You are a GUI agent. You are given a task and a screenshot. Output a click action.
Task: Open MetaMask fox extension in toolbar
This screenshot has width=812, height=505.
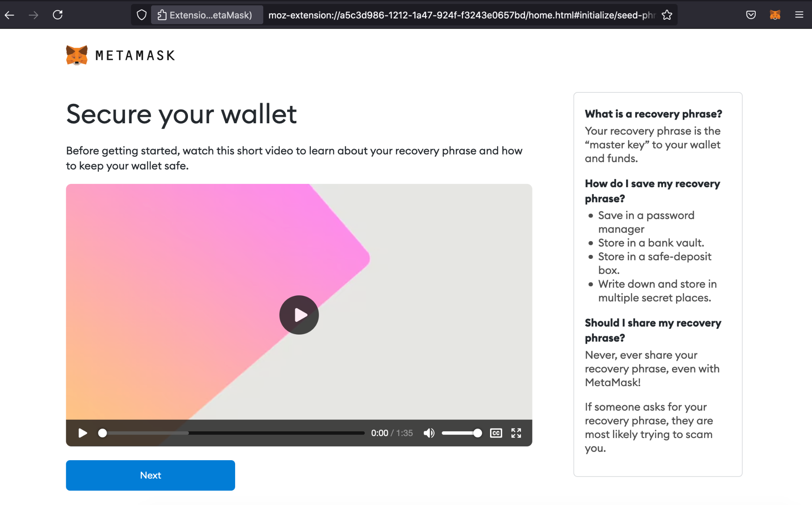[775, 15]
